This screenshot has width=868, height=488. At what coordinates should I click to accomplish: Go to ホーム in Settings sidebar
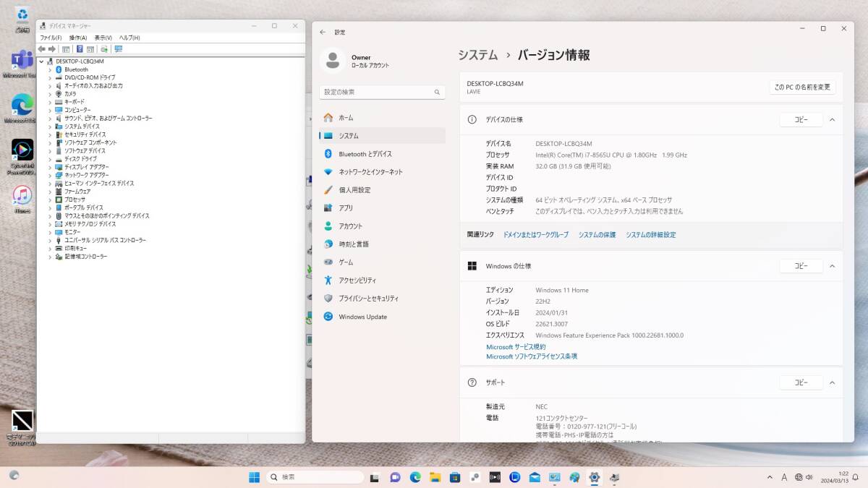click(x=382, y=117)
